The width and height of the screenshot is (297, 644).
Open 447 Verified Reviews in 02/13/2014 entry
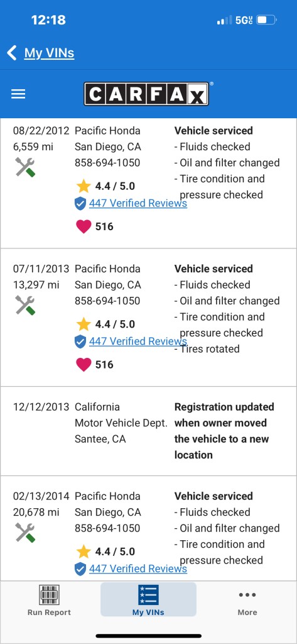(138, 569)
